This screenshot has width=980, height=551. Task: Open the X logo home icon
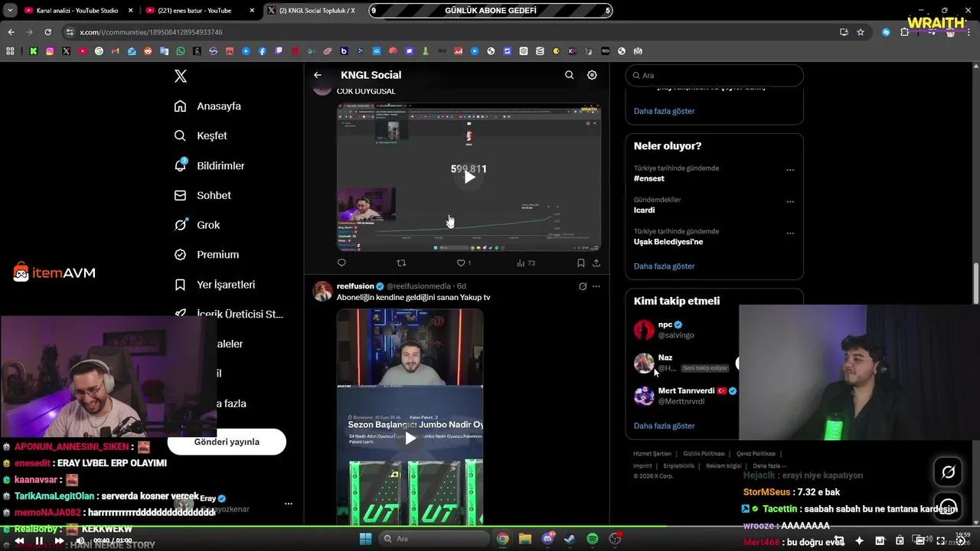click(181, 76)
